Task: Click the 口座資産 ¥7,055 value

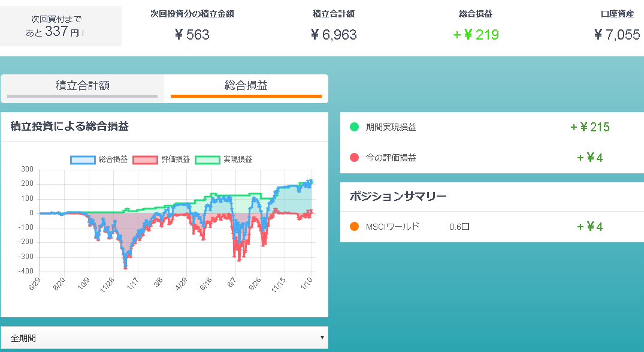Action: (616, 35)
